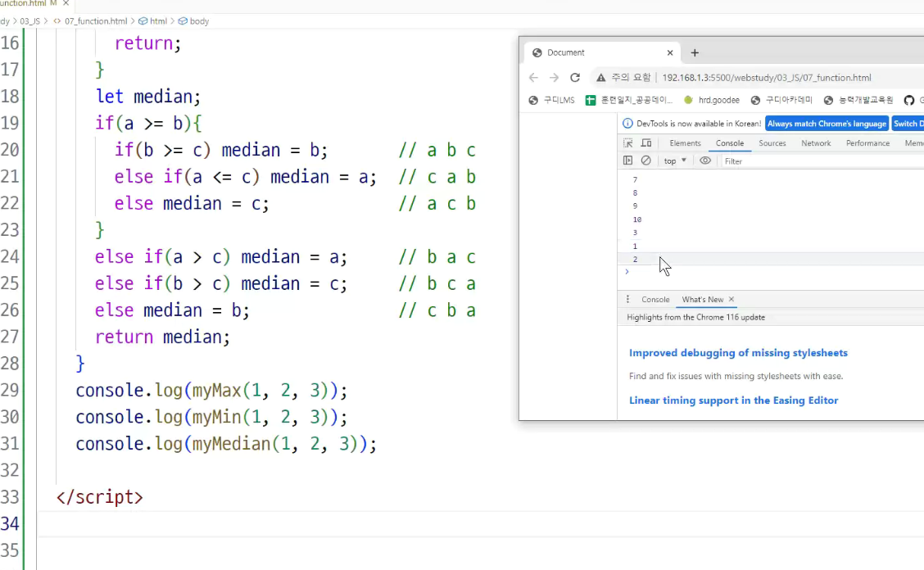Select the What's New drawer tab
The image size is (924, 570).
703,300
